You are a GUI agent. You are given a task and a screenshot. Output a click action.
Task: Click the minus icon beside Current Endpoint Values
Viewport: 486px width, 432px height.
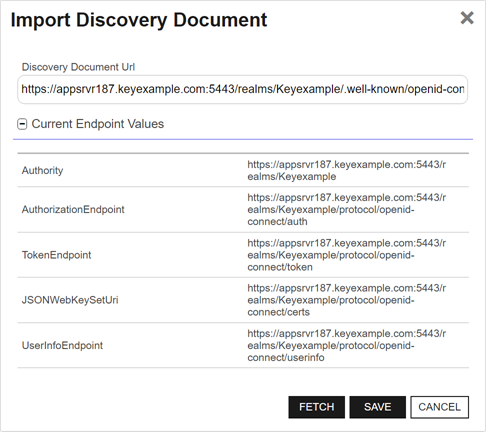point(22,124)
